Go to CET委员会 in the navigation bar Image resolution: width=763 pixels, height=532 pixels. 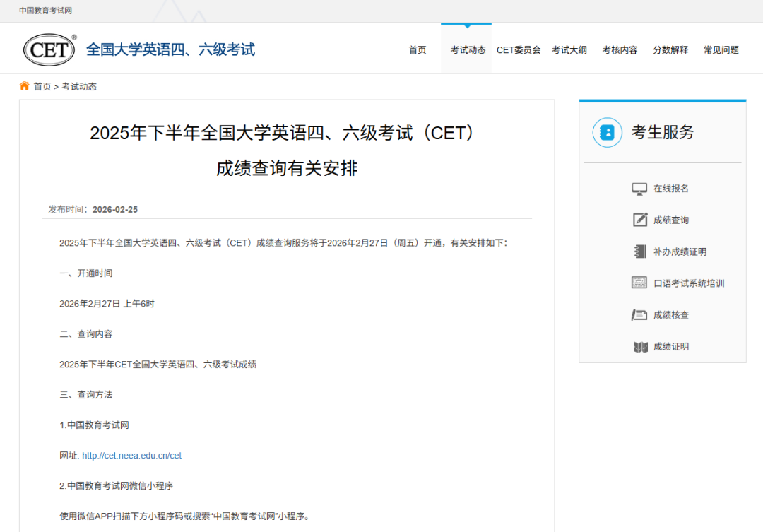tap(519, 50)
